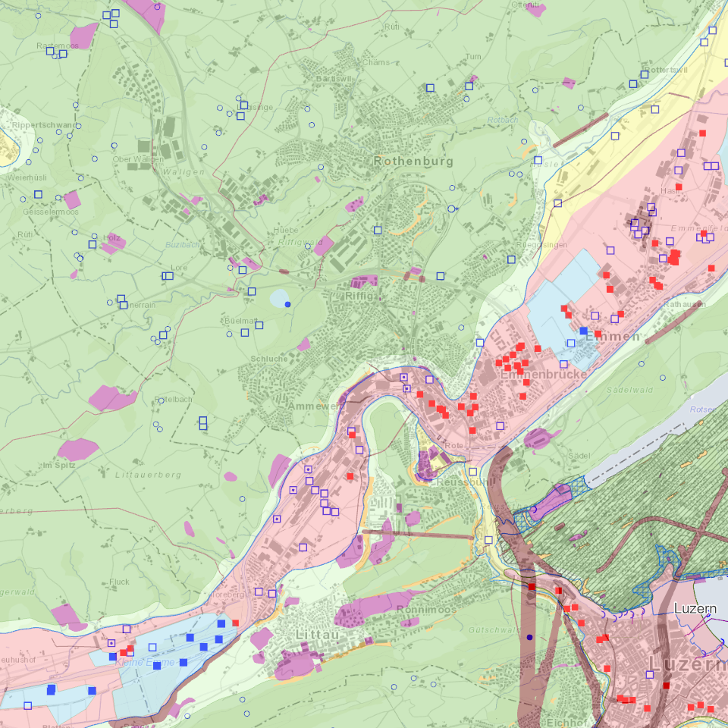Click the Rothenburg town label
The width and height of the screenshot is (728, 728).
click(x=413, y=161)
